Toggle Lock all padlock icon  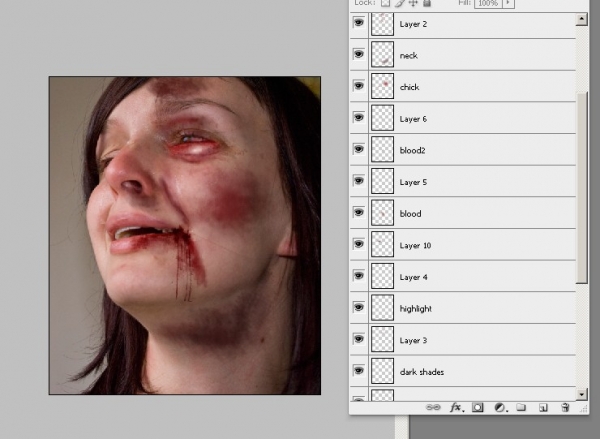click(x=427, y=3)
